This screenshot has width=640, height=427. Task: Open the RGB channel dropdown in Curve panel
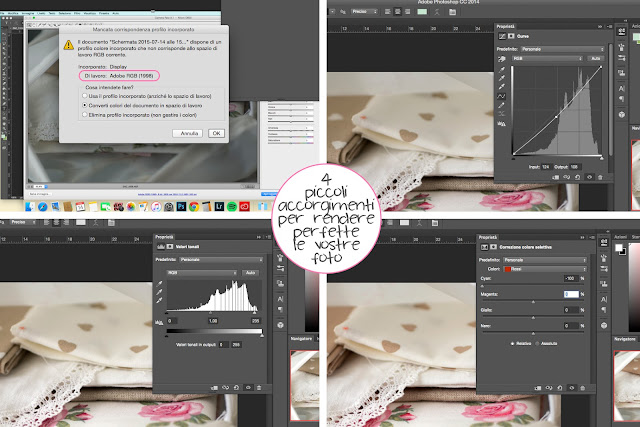[x=547, y=58]
